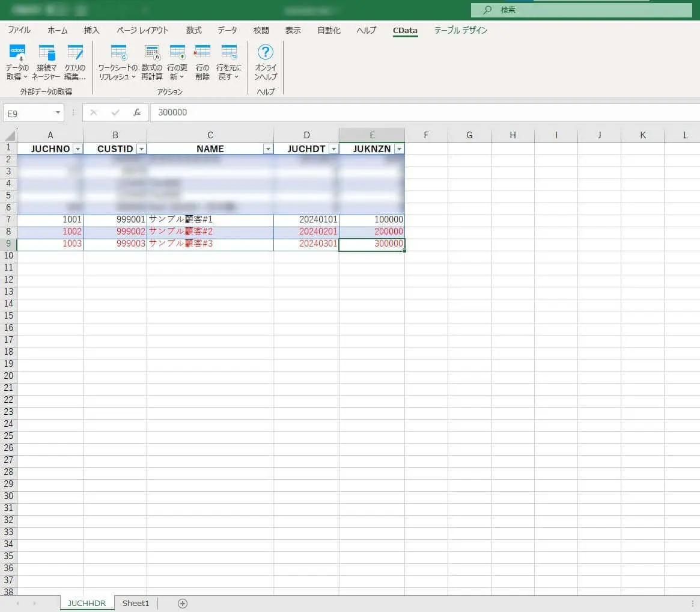Switch to the 挿入 ribbon tab
The image size is (700, 612).
91,30
